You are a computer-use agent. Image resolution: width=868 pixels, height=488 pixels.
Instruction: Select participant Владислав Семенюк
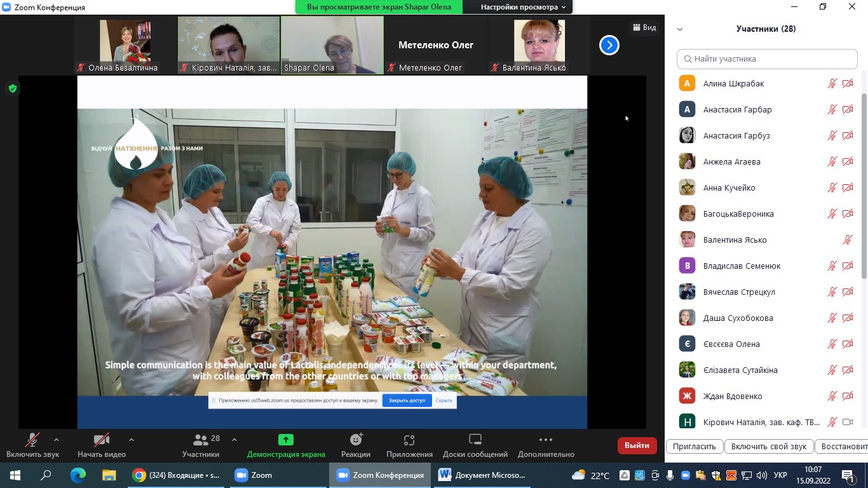click(766, 266)
